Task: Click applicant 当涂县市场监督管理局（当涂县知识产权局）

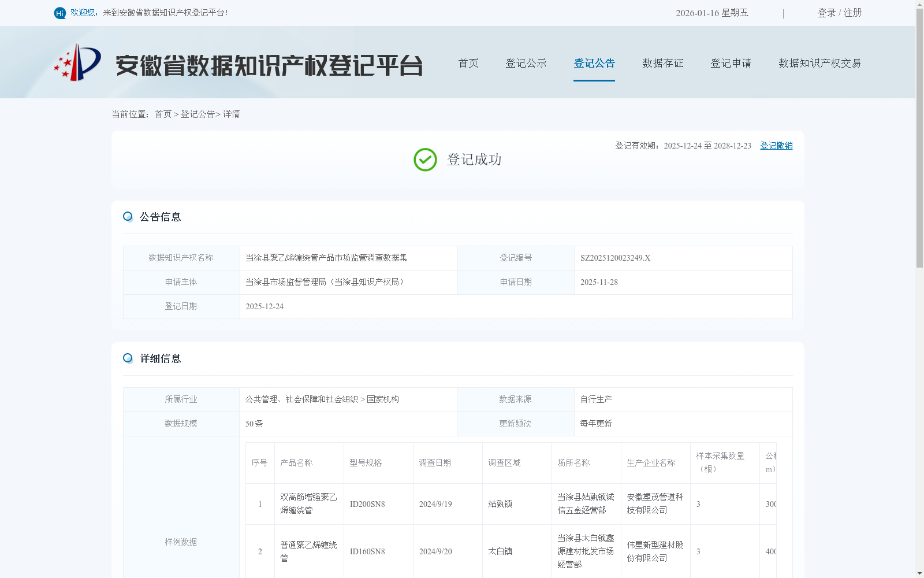Action: click(x=326, y=282)
